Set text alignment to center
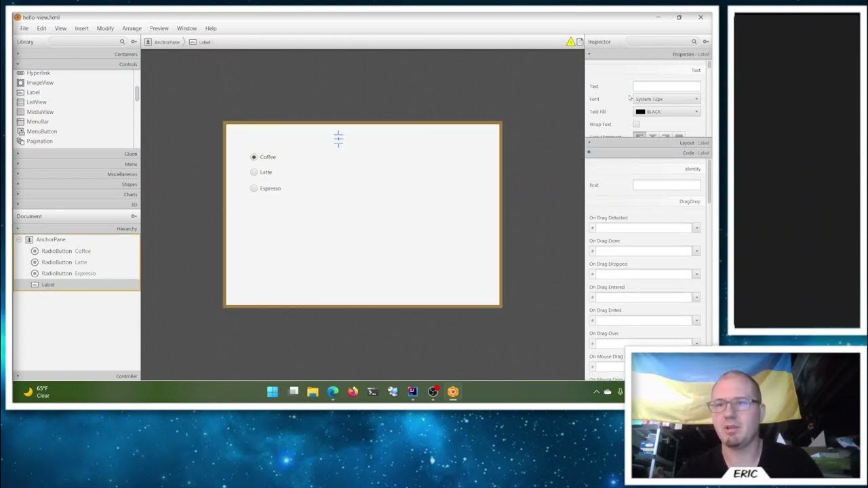The image size is (868, 488). [x=652, y=136]
